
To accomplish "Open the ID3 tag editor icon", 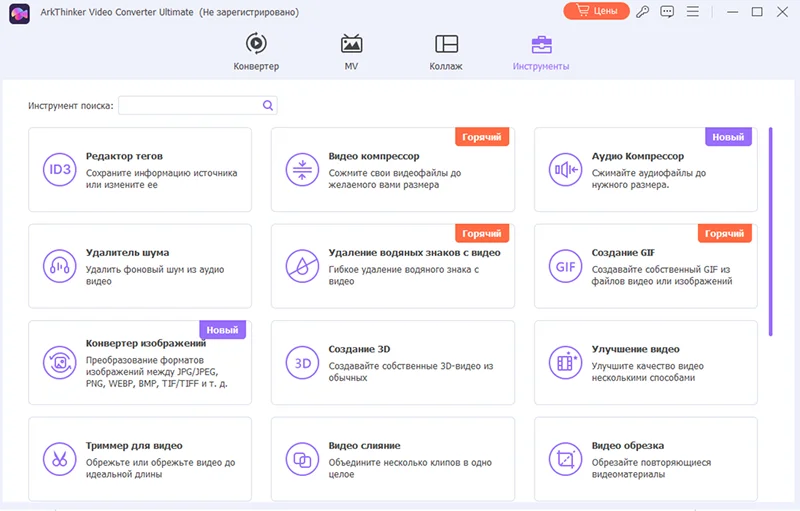I will point(60,170).
